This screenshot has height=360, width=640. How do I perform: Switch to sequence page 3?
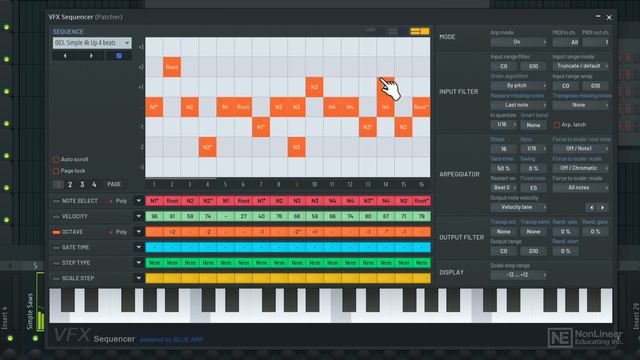pyautogui.click(x=82, y=184)
